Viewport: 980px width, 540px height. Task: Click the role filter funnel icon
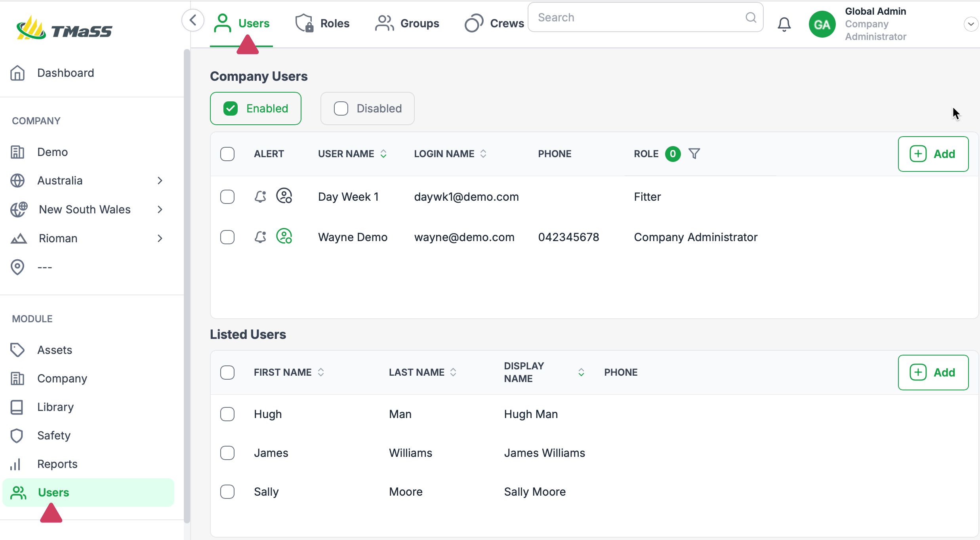click(x=694, y=154)
